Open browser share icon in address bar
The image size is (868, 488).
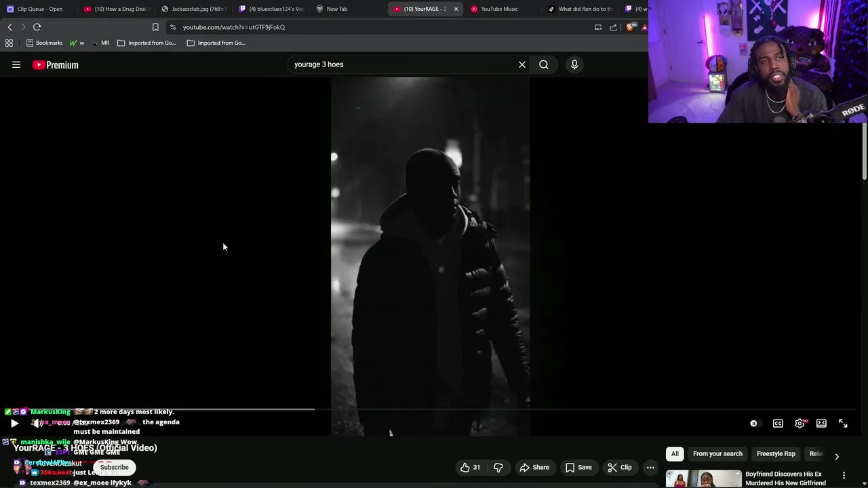[x=614, y=27]
